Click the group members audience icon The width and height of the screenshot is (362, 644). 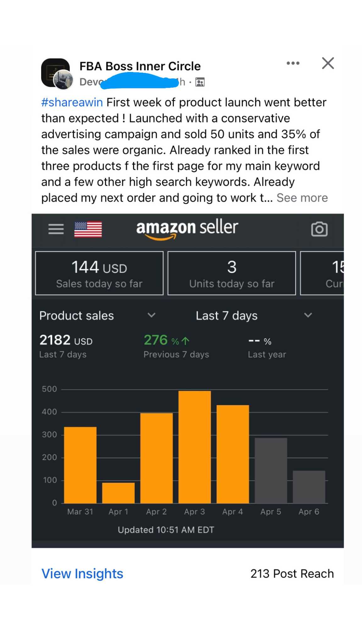pyautogui.click(x=200, y=82)
